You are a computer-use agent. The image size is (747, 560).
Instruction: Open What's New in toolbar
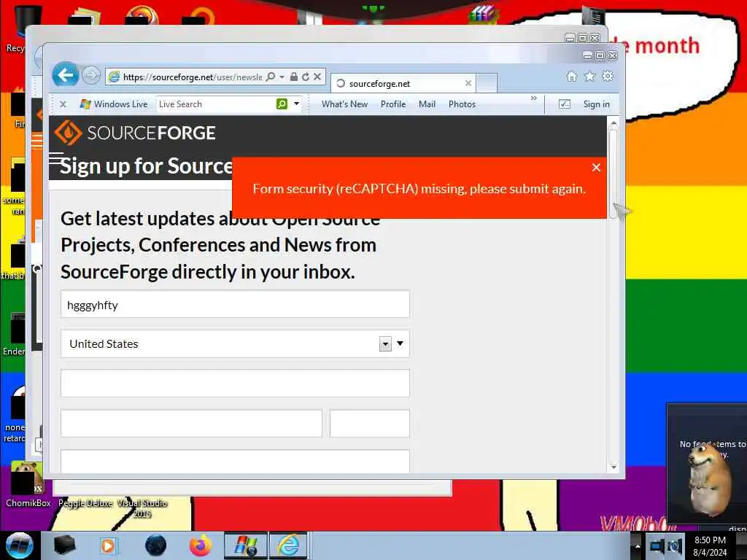click(344, 104)
